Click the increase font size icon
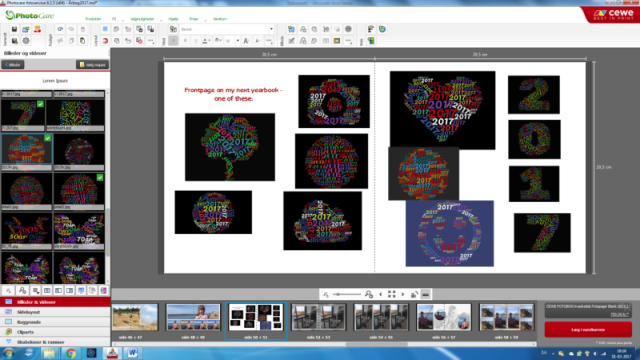Screen dimensions: 640x360 (246, 41)
